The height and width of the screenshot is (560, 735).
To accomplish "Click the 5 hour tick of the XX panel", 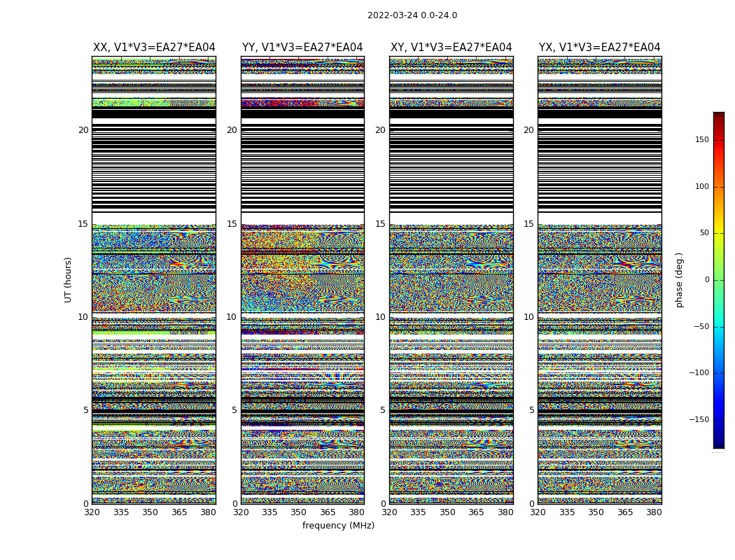I will 86,410.
